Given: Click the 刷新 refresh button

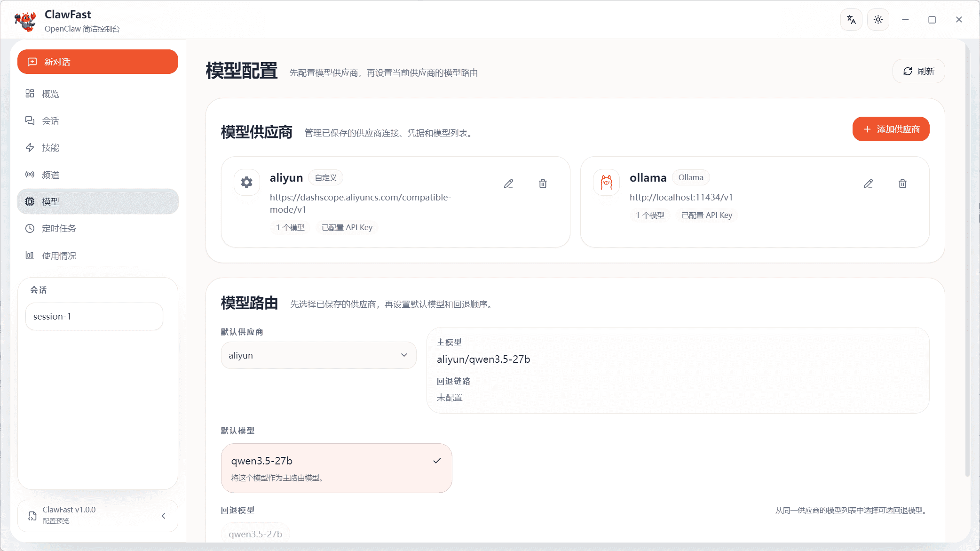Looking at the screenshot, I should point(917,71).
